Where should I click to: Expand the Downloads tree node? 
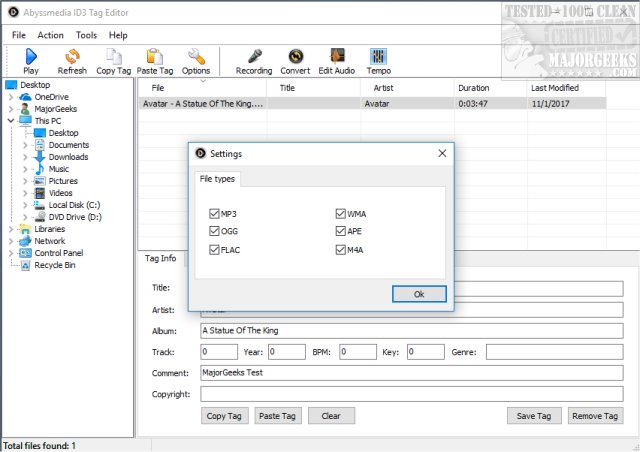tap(25, 157)
